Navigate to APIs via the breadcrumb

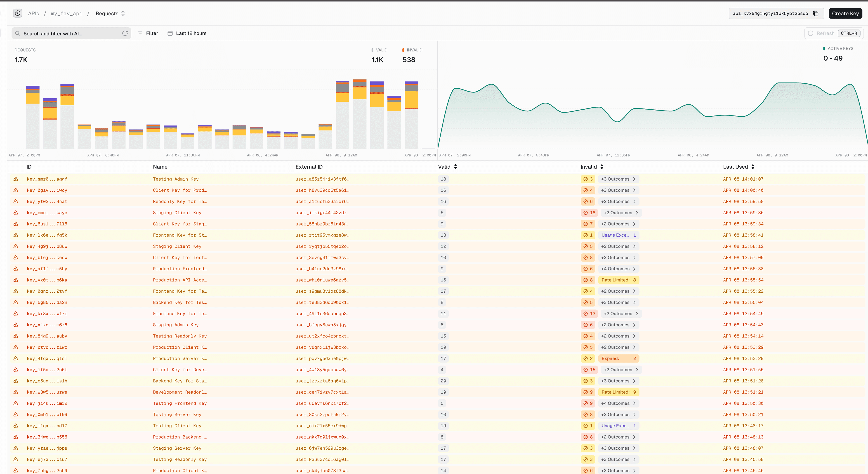coord(33,14)
